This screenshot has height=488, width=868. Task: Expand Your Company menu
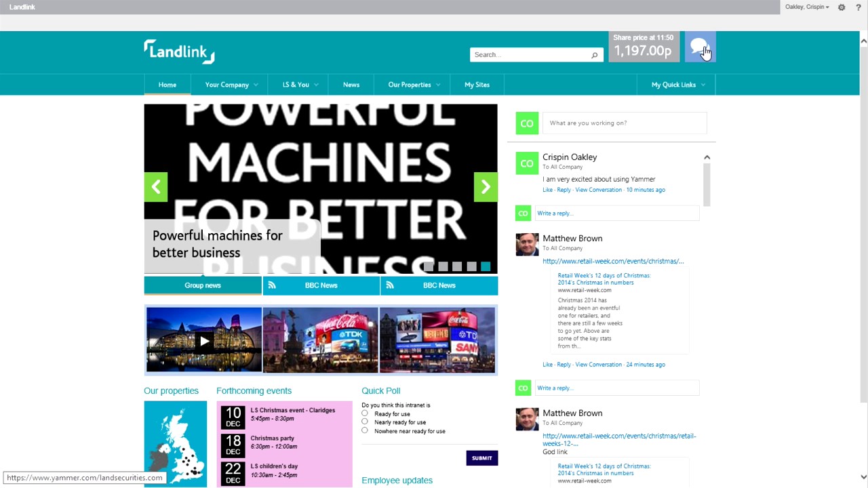(231, 85)
